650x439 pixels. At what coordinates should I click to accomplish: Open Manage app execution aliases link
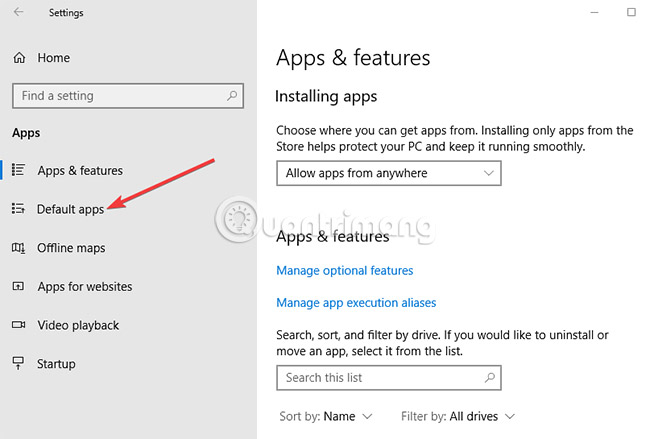[356, 302]
